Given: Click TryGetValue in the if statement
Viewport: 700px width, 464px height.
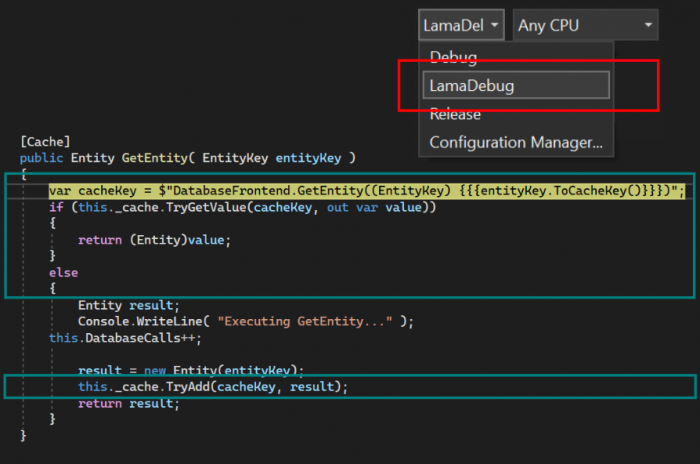Looking at the screenshot, I should tap(206, 207).
